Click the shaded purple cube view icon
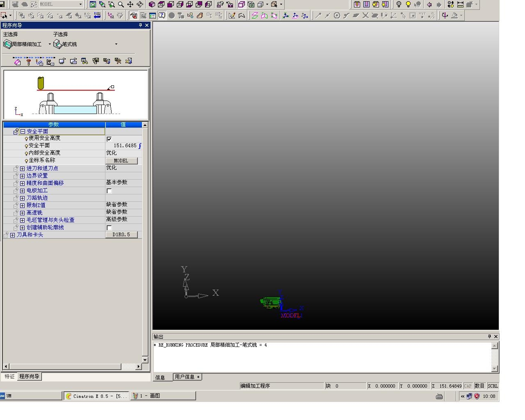The image size is (525, 420). tap(152, 5)
